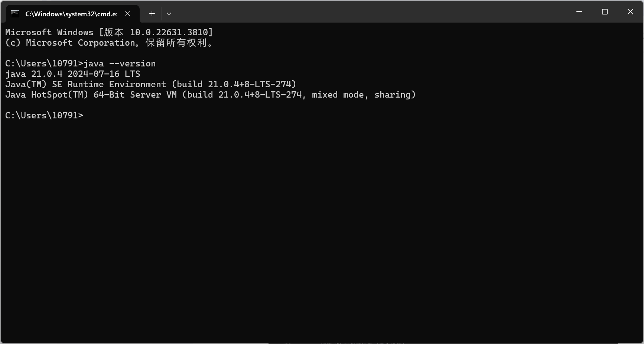Click the empty black terminal area
This screenshot has height=344, width=644.
click(x=322, y=230)
